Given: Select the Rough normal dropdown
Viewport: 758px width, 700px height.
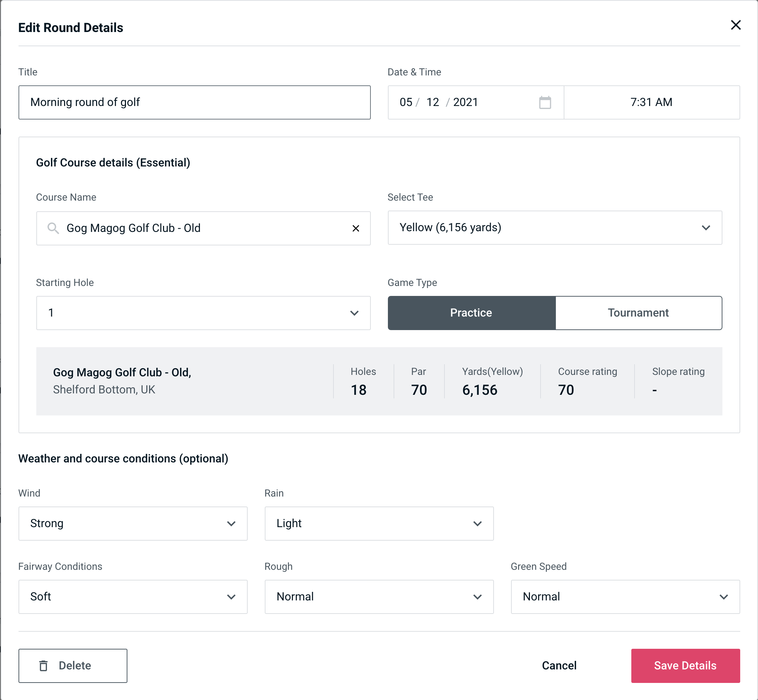Looking at the screenshot, I should click(379, 597).
